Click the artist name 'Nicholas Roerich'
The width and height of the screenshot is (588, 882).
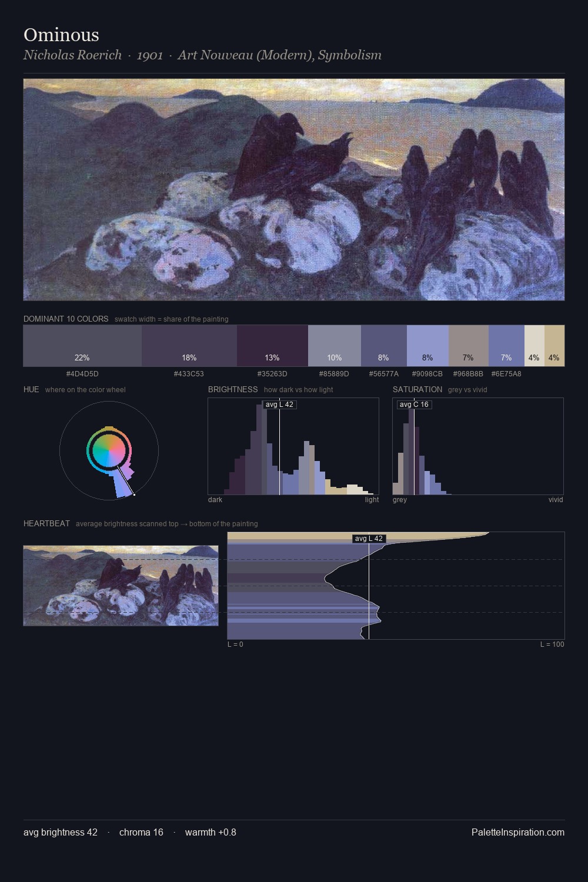point(72,55)
